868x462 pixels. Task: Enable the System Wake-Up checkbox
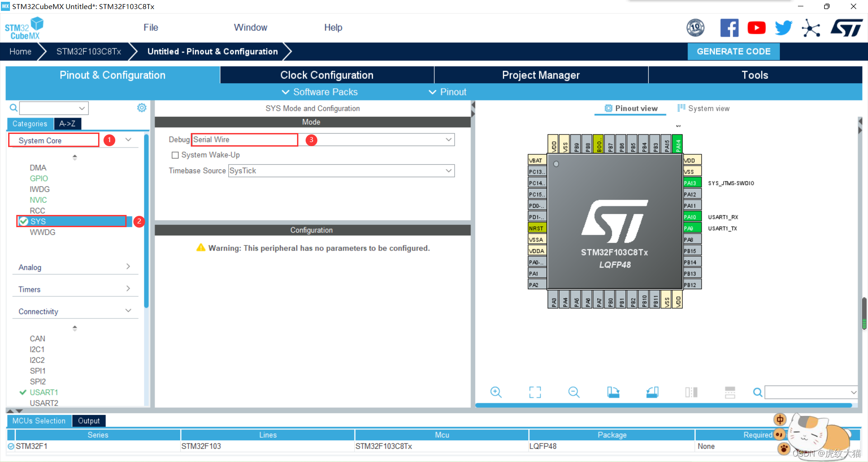(x=175, y=155)
